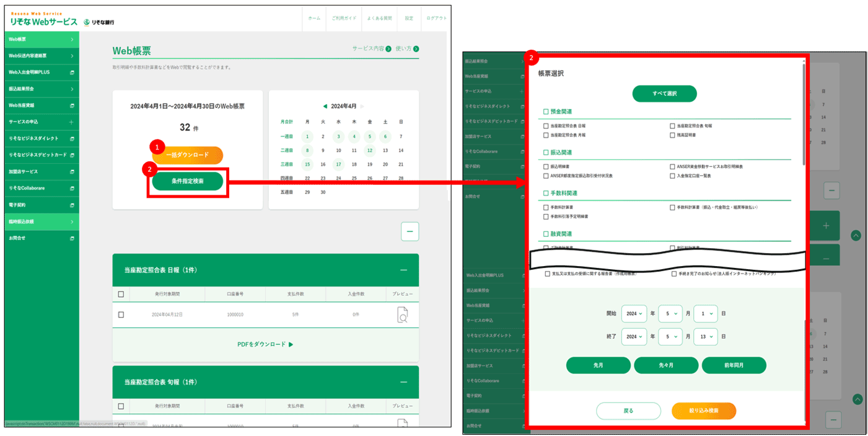Screen dimensions: 868x436
Task: Click the arrow icon beside サービス内容
Action: click(388, 48)
